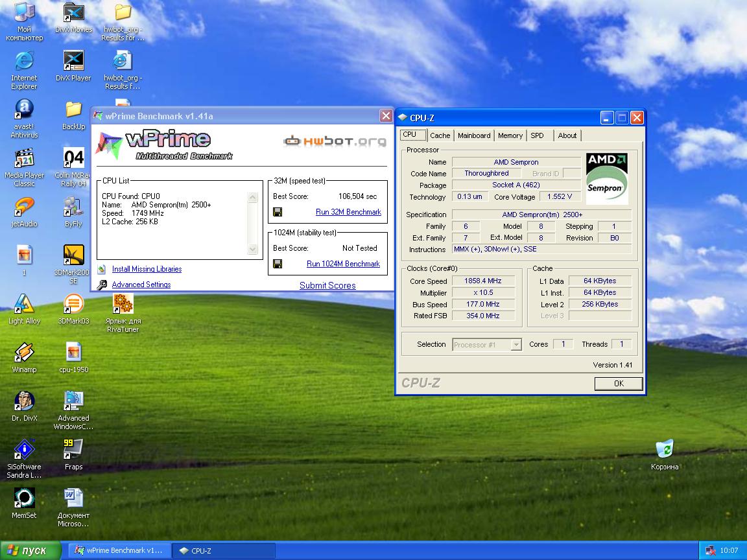The height and width of the screenshot is (560, 747).
Task: Click Code Name value Thoroughbred
Action: (486, 173)
